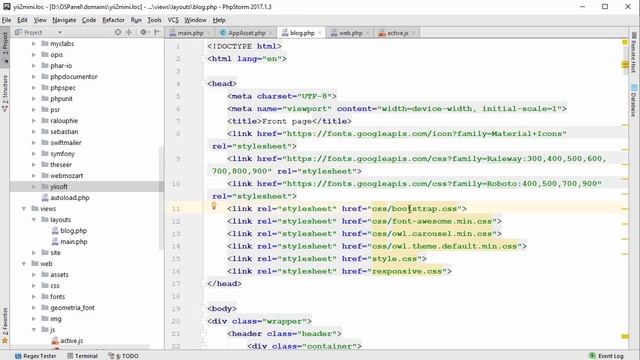Collapse the views folder
Screen dimensions: 640x360
(x=24, y=209)
